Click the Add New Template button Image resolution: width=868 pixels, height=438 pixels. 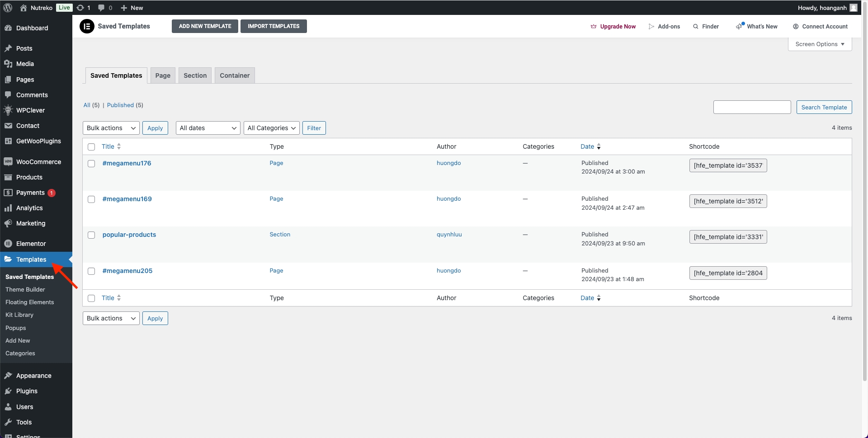pyautogui.click(x=205, y=26)
